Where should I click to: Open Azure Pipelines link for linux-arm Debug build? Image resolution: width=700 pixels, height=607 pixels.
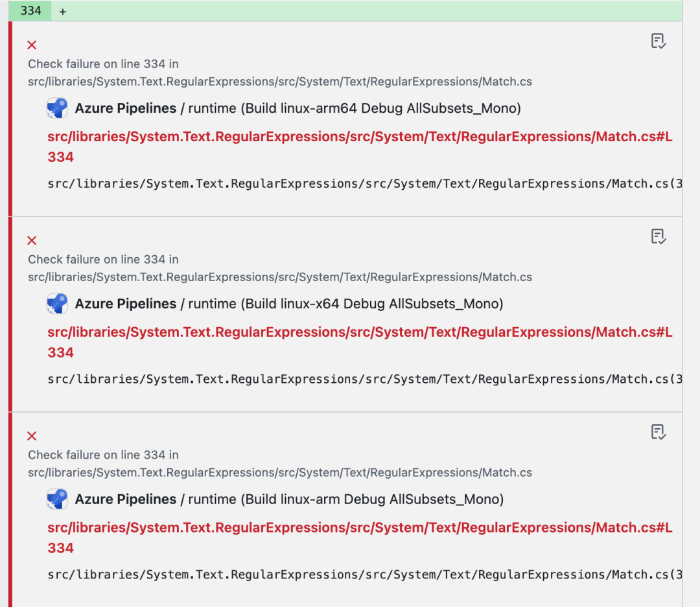pyautogui.click(x=126, y=499)
